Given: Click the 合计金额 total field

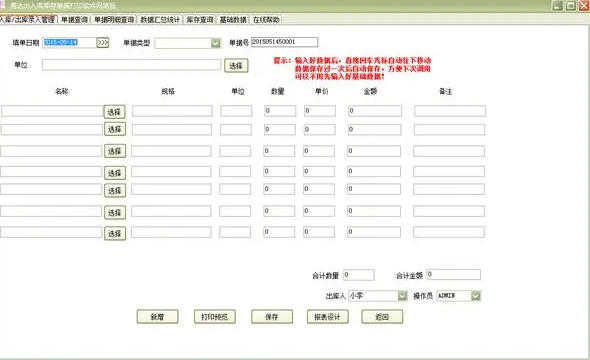Looking at the screenshot, I should pyautogui.click(x=453, y=275).
